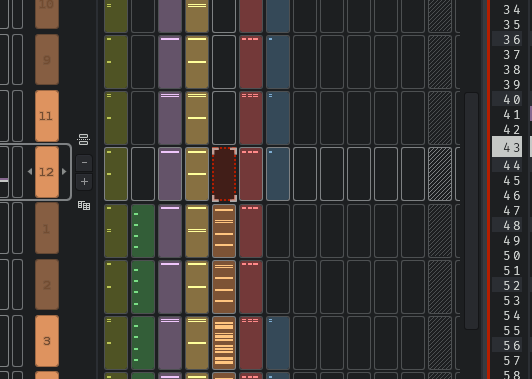Select the orange cell in pattern 2 row
The image size is (532, 379).
pyautogui.click(x=224, y=287)
